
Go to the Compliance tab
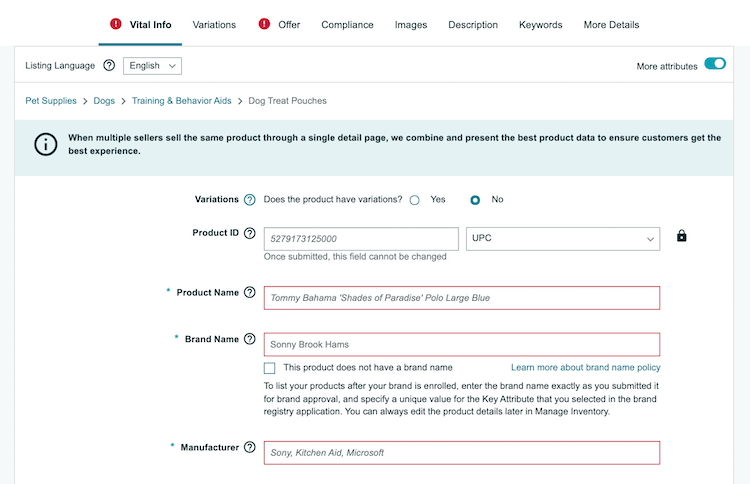pos(347,24)
